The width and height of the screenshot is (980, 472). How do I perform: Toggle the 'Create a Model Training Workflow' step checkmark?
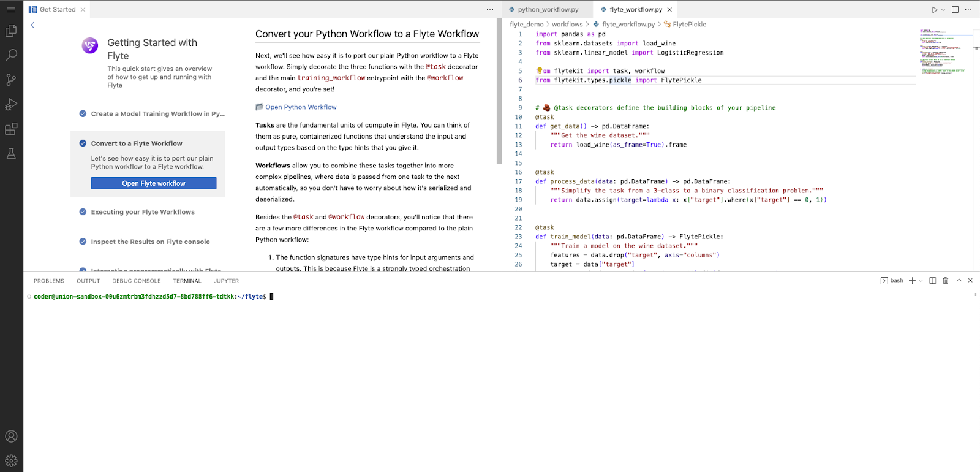(x=83, y=113)
